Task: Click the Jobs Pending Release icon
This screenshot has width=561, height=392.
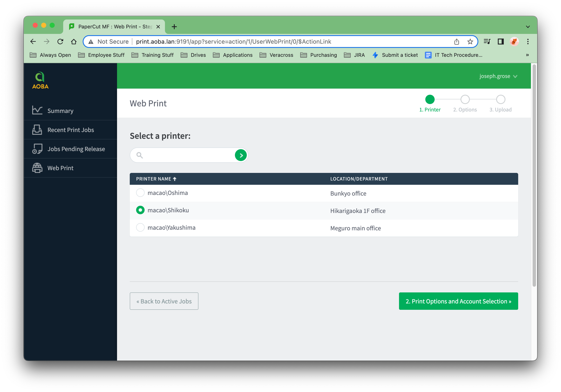Action: pyautogui.click(x=37, y=149)
